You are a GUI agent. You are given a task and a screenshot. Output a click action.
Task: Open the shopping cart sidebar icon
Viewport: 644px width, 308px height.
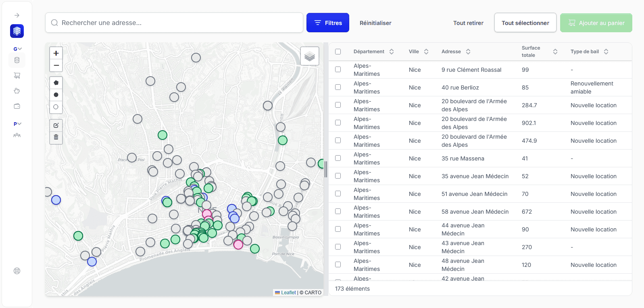pos(17,75)
